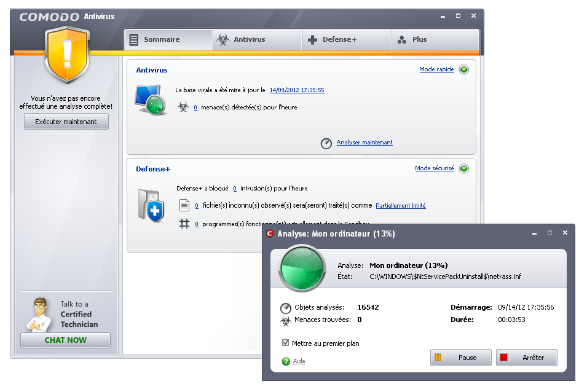
Task: Toggle the Mettre au premier plan checkbox
Action: (285, 343)
